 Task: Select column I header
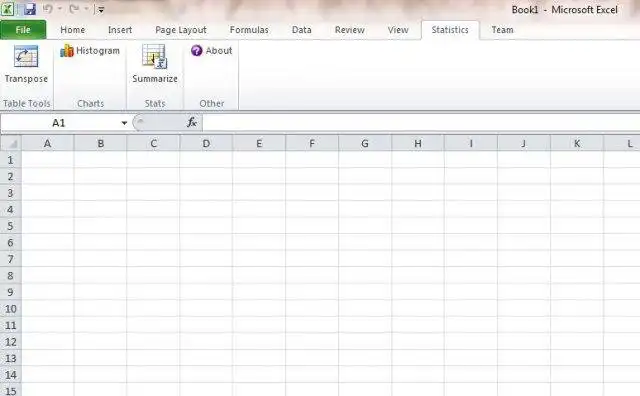[471, 143]
